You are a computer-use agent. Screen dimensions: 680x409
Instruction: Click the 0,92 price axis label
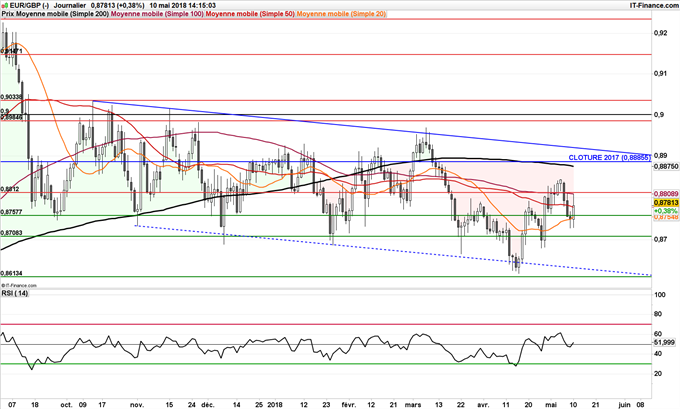pos(660,33)
